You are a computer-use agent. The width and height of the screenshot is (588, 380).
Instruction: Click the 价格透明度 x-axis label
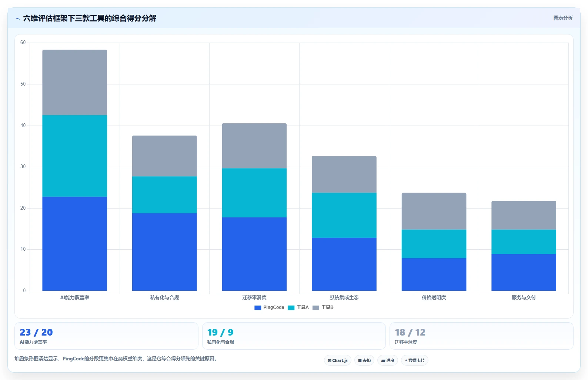[x=434, y=297]
